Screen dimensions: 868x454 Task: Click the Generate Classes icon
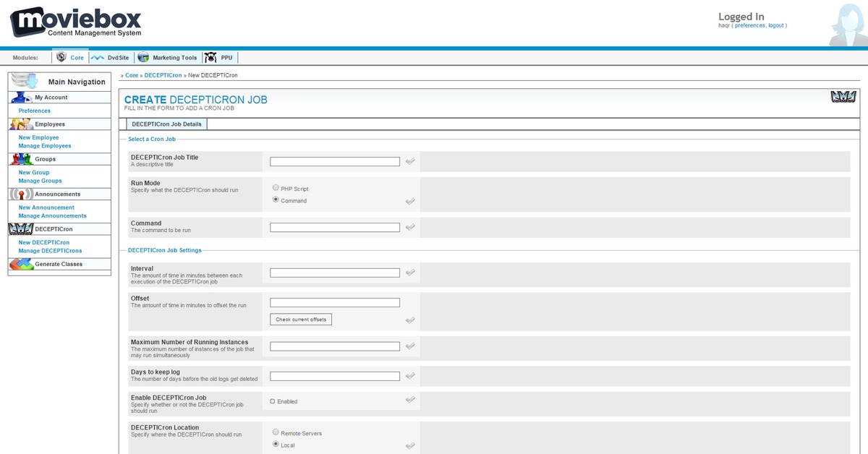pos(21,265)
